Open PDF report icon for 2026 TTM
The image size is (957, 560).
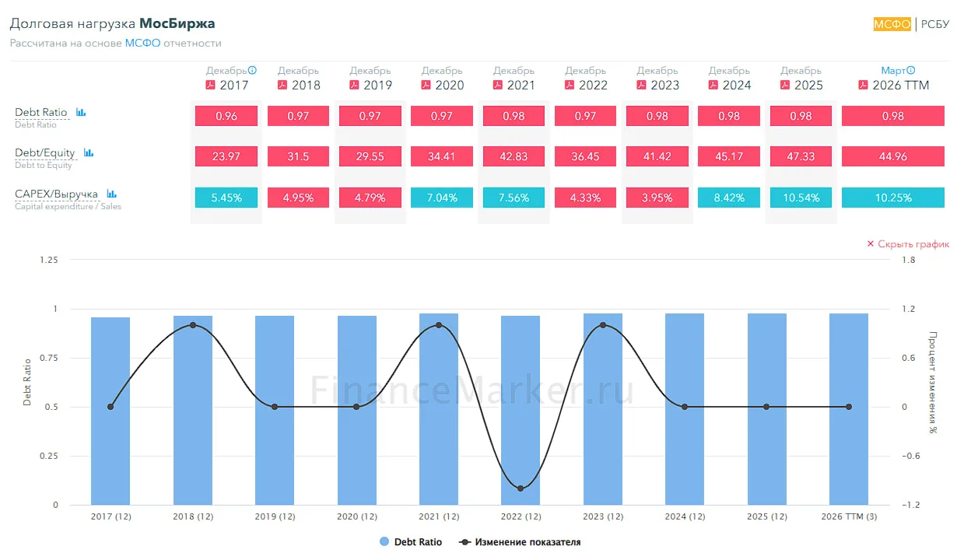coord(863,85)
